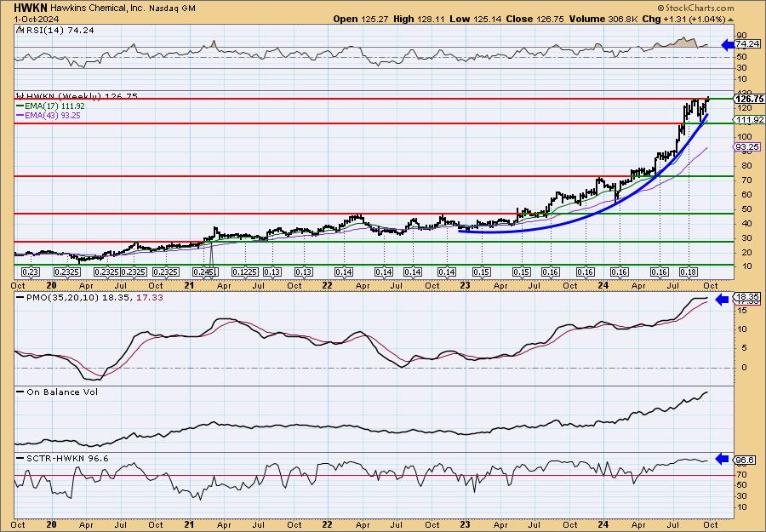Viewport: 766px width, 532px height.
Task: Click the small icon before the RSI(14) label
Action: (x=20, y=30)
